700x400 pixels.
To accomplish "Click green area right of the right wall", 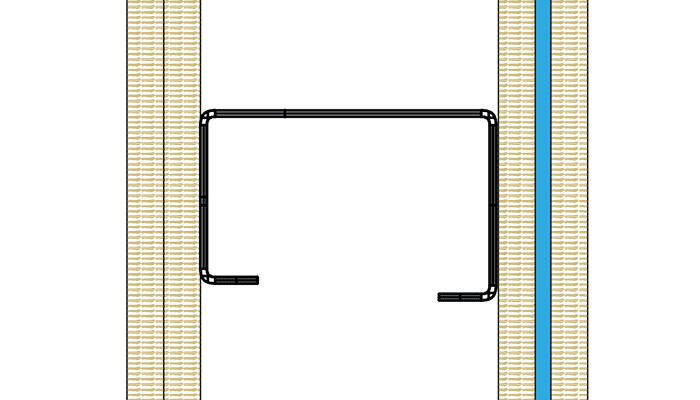I will pyautogui.click(x=645, y=200).
